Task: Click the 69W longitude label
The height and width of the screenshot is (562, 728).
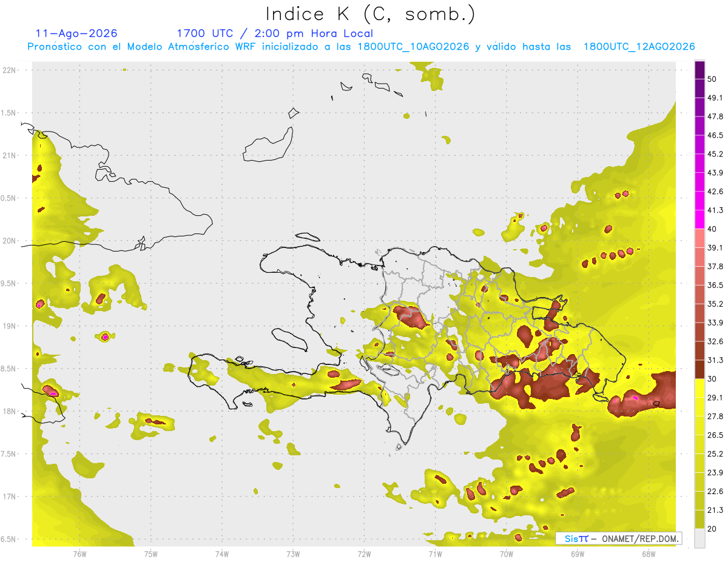Action: [x=577, y=554]
